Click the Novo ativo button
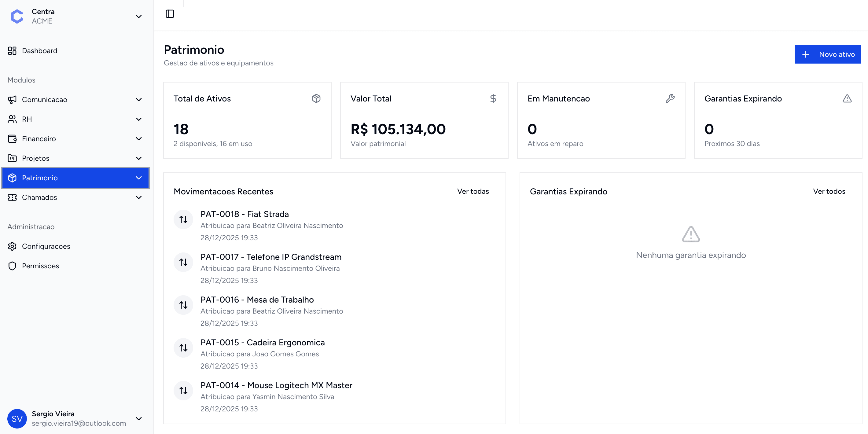Viewport: 868px width, 434px height. (828, 54)
